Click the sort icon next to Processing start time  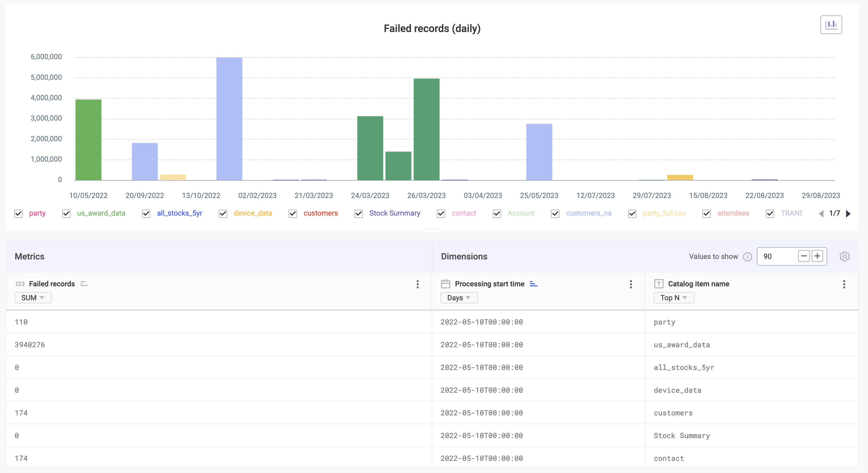534,284
